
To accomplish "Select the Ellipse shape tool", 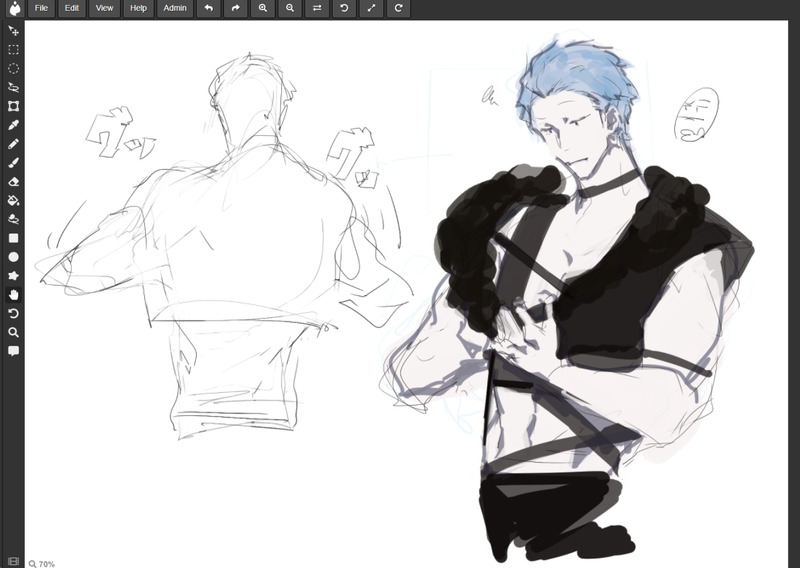I will (14, 257).
